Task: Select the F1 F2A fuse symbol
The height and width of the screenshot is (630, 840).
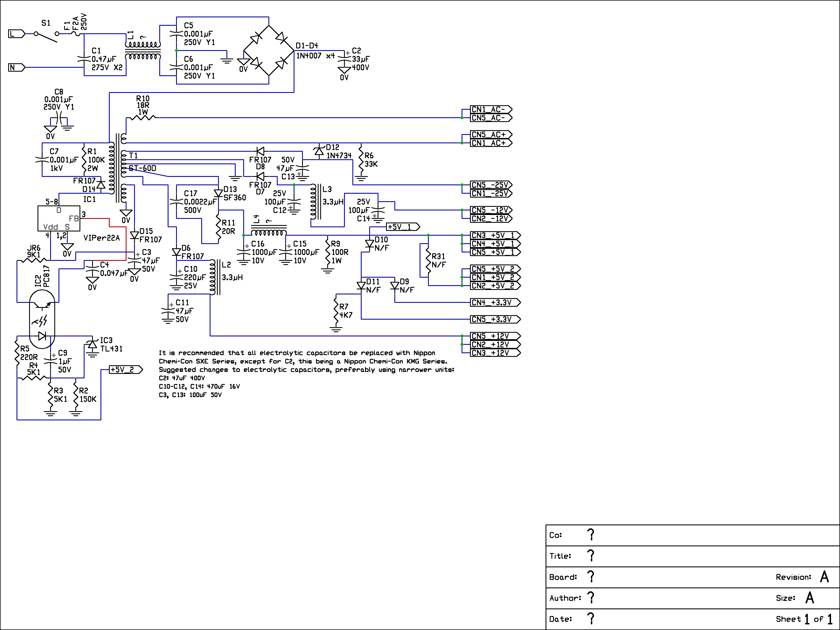Action: point(76,34)
